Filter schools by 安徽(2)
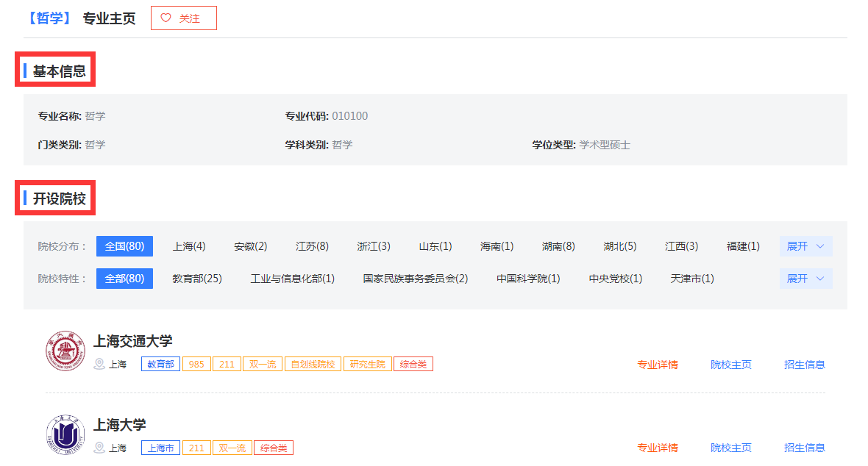This screenshot has height=466, width=868. tap(250, 246)
